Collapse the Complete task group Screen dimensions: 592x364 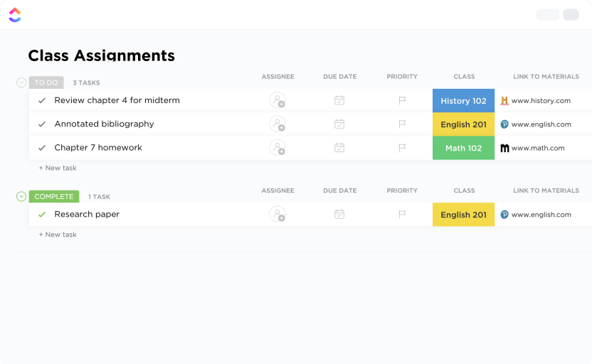(x=21, y=196)
